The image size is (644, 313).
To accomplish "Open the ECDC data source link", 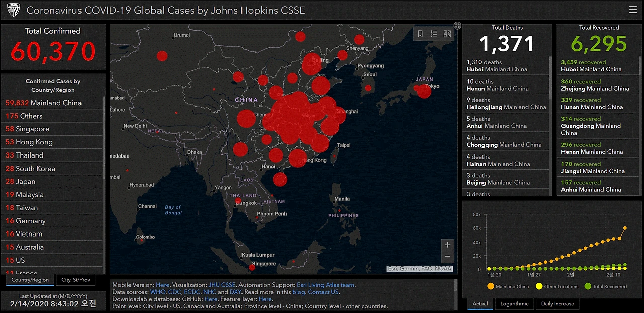I will 192,292.
